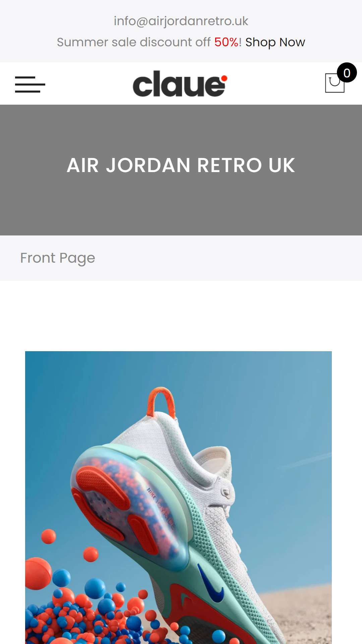Email info@airjordanretro.uk link
Viewport: 362px width, 644px height.
[181, 21]
